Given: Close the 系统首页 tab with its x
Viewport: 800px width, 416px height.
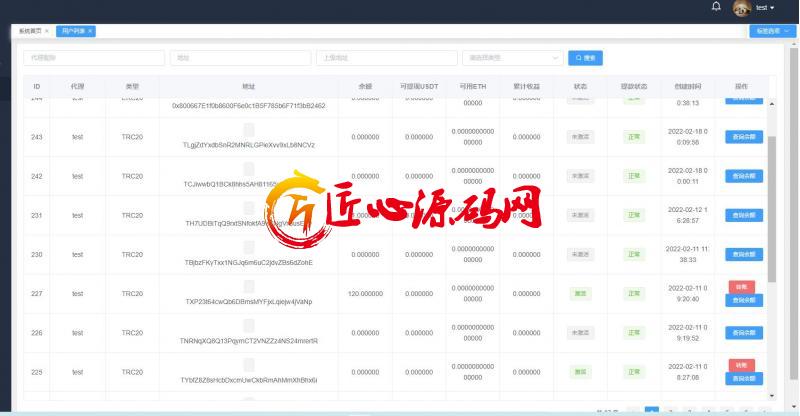Looking at the screenshot, I should (x=47, y=31).
